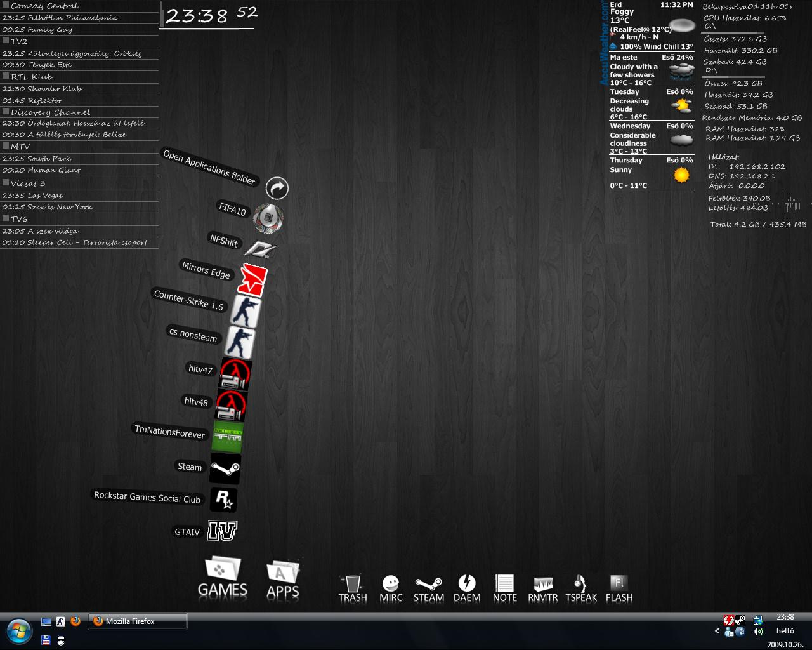Launch MIRC from the dock
Viewport: 812px width, 650px height.
(391, 588)
